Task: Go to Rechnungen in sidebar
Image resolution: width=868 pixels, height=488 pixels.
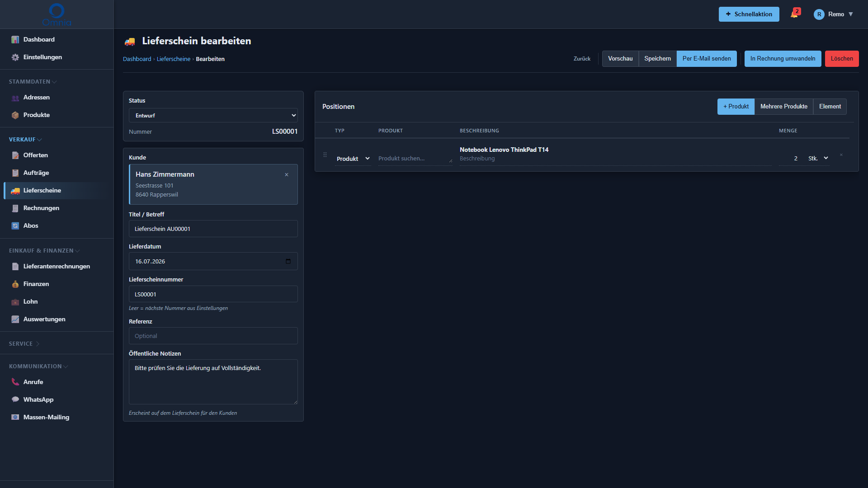Action: click(x=41, y=208)
